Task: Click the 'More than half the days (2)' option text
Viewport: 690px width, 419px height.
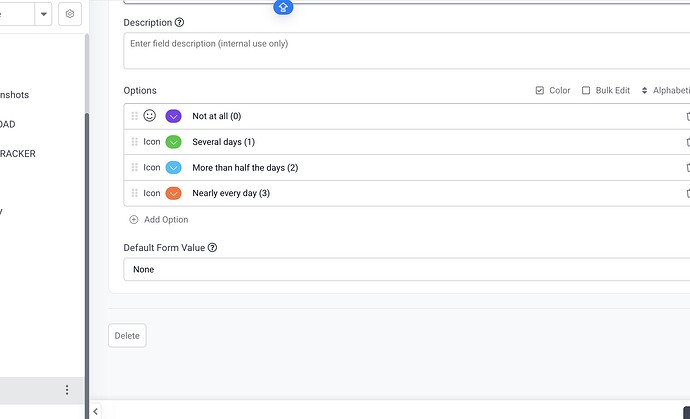Action: [x=245, y=168]
